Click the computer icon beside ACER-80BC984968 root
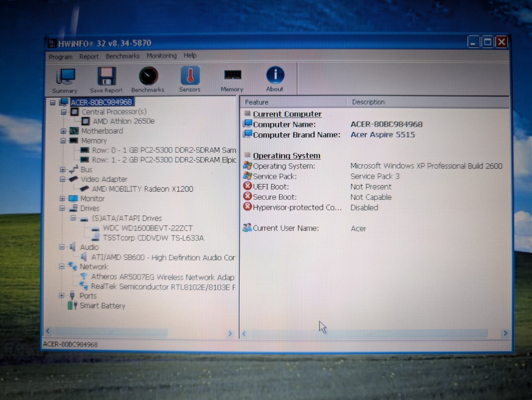The image size is (532, 400). click(64, 102)
